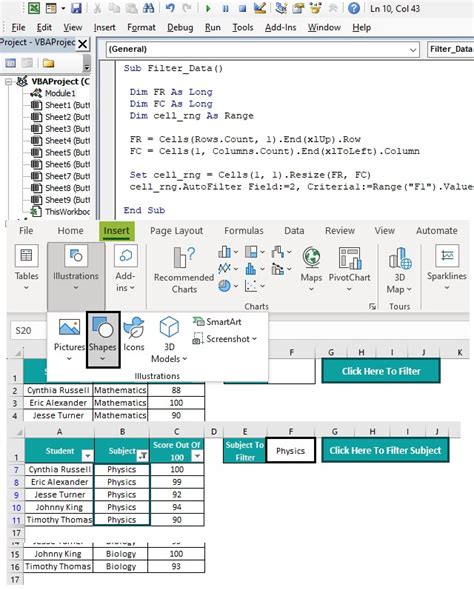Open the Object Browser toolbar icon

[315, 8]
